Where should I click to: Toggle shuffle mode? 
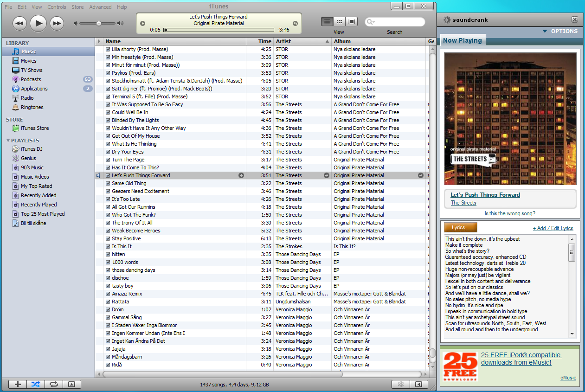36,384
